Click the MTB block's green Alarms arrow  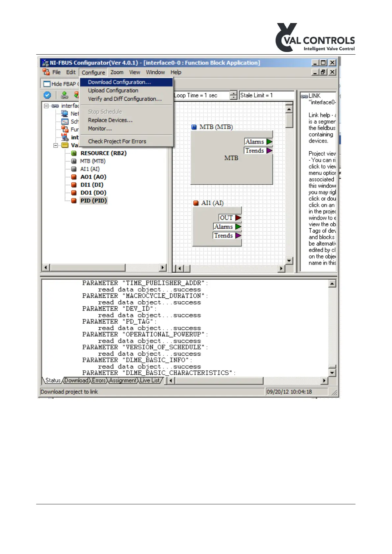click(x=269, y=142)
